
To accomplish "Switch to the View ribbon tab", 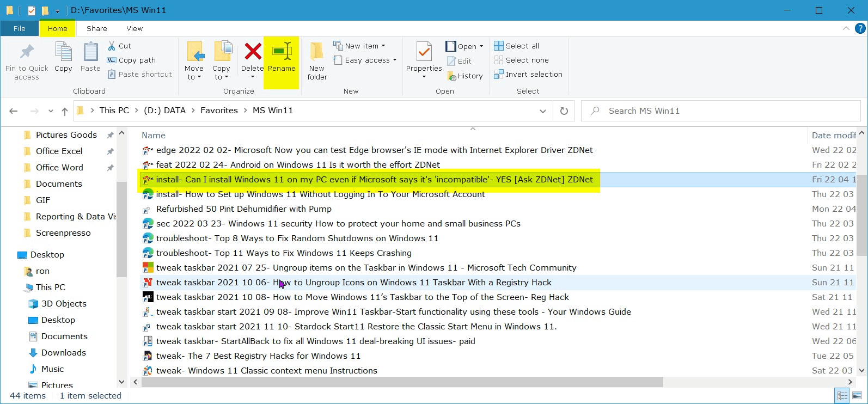I will (135, 28).
